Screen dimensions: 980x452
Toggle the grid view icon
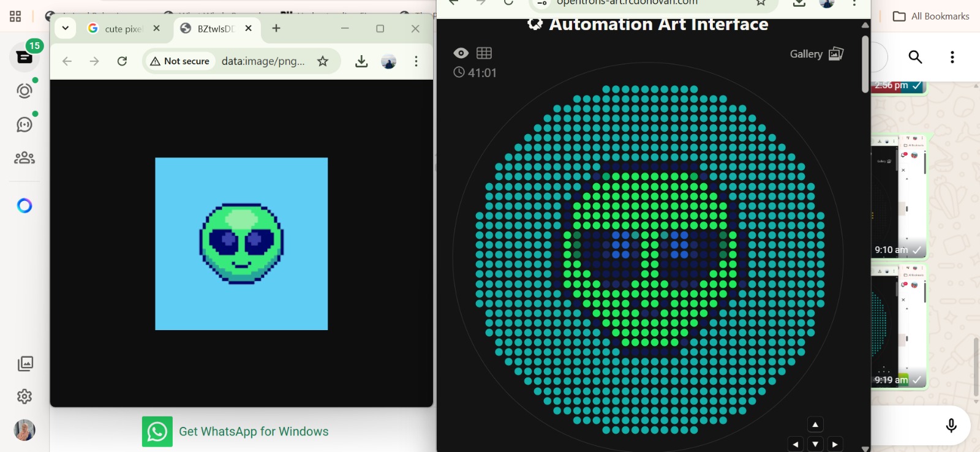pyautogui.click(x=484, y=53)
